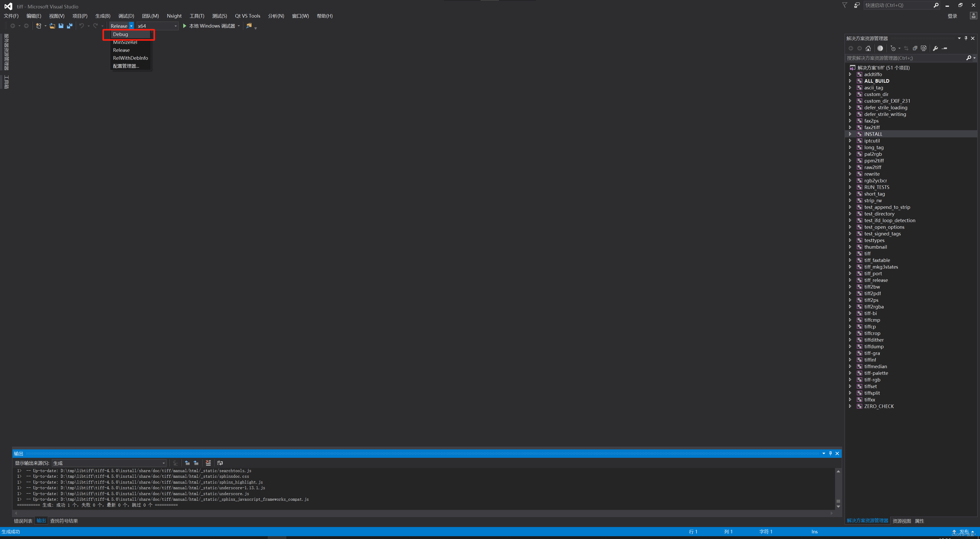This screenshot has height=539, width=980.
Task: Click the Clear All output icon
Action: tap(208, 463)
